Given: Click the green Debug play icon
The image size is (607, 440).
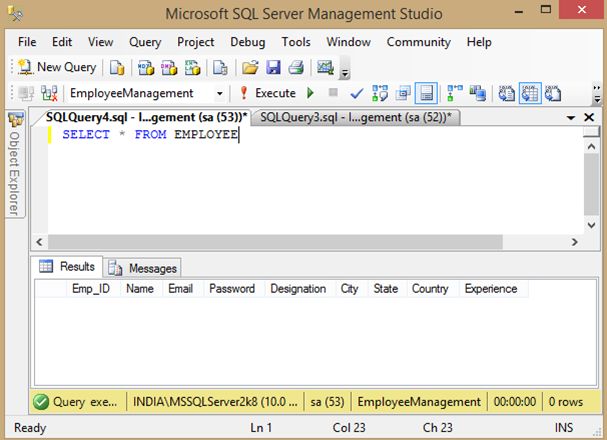Looking at the screenshot, I should point(311,93).
